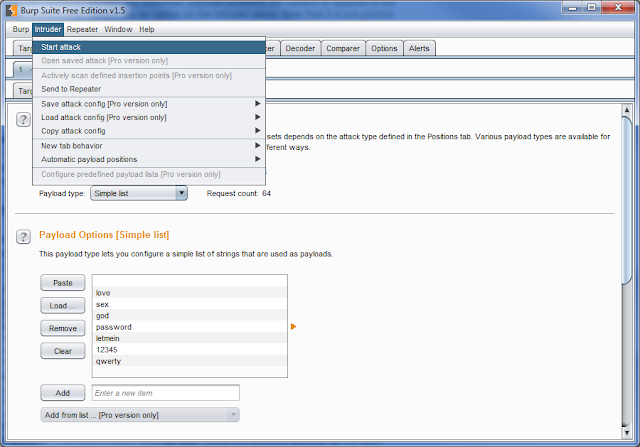This screenshot has width=640, height=447.
Task: Click Open saved attack menu entry
Action: (x=149, y=61)
